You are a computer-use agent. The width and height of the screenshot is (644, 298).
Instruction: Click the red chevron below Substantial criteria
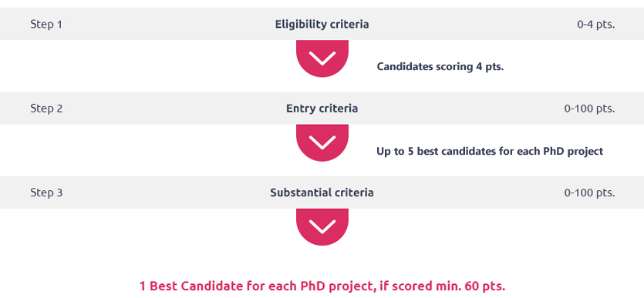pos(322,226)
